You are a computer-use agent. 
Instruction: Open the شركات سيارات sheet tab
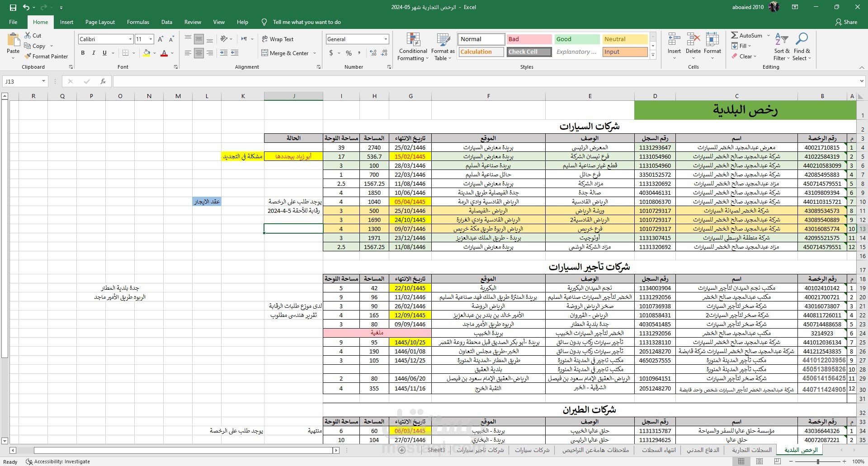pos(532,450)
